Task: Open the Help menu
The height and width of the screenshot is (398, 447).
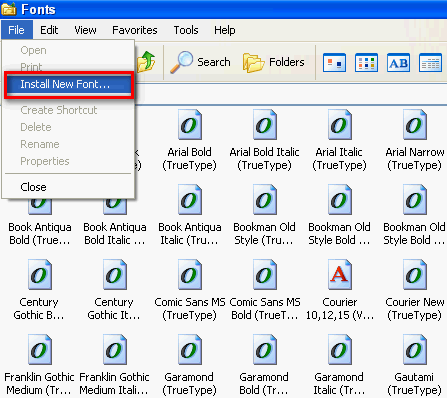Action: coord(225,30)
